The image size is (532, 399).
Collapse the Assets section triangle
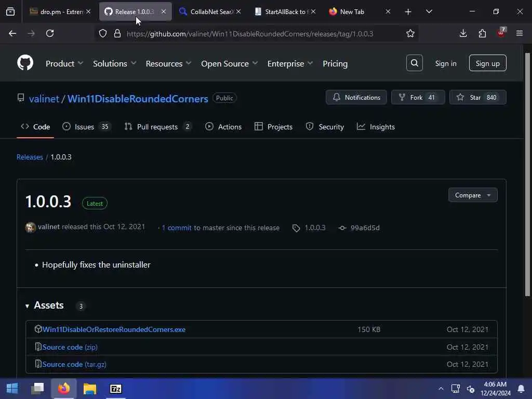coord(27,306)
